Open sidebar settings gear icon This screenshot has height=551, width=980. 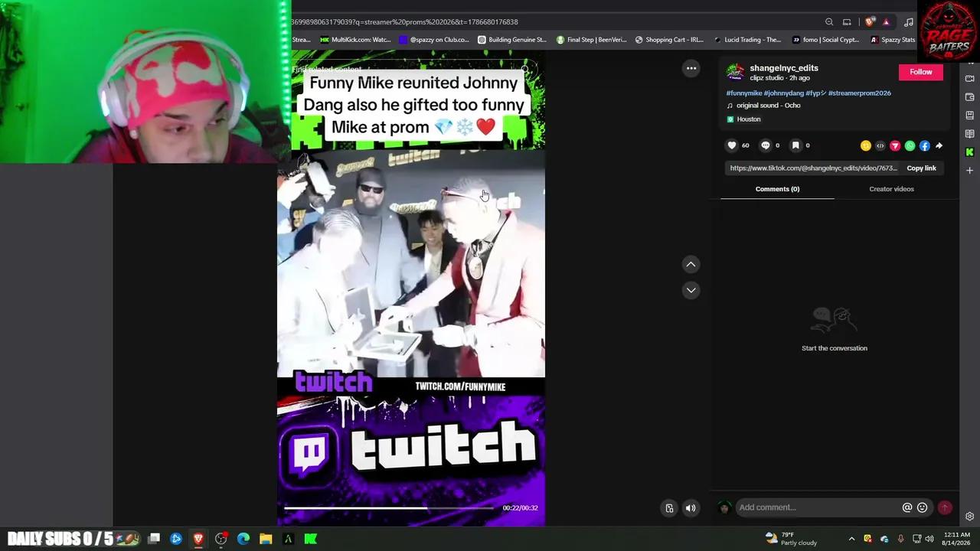point(970,517)
